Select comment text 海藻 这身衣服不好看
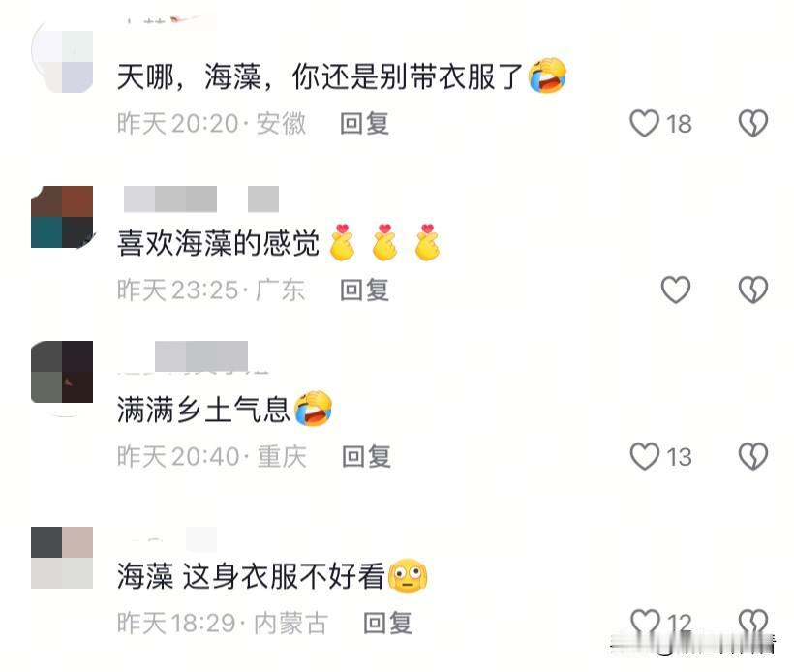Screen dimensions: 794x672 pos(251,576)
